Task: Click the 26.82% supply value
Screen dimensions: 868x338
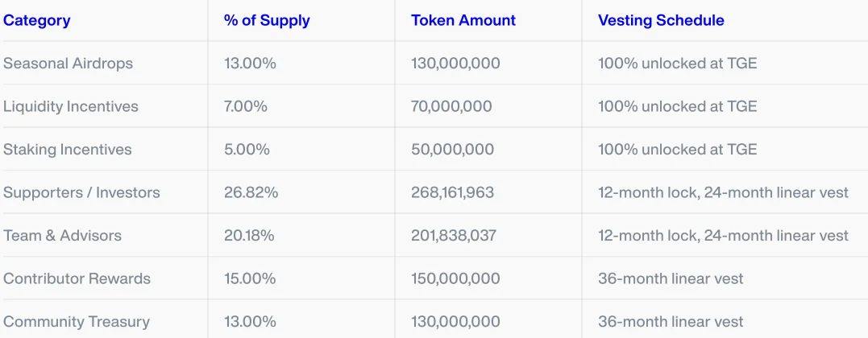Action: 251,192
